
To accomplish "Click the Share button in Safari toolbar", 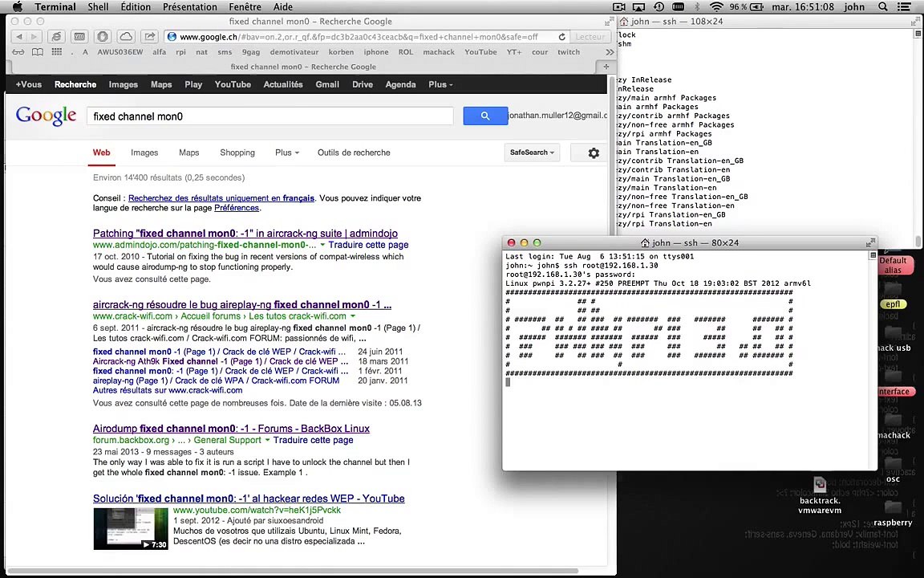I will 150,37.
